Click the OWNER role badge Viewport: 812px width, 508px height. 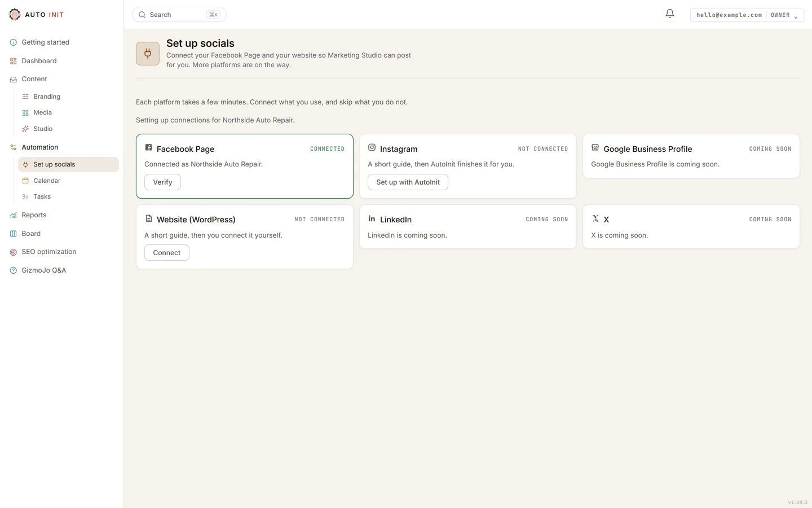780,15
